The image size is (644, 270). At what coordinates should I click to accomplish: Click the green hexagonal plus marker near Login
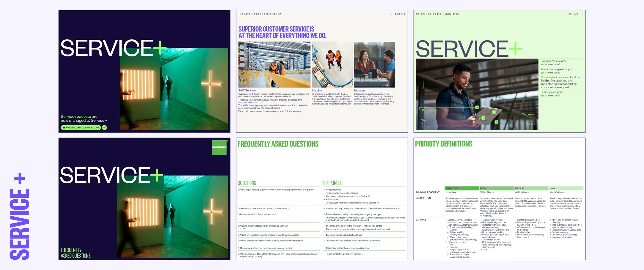point(477,108)
